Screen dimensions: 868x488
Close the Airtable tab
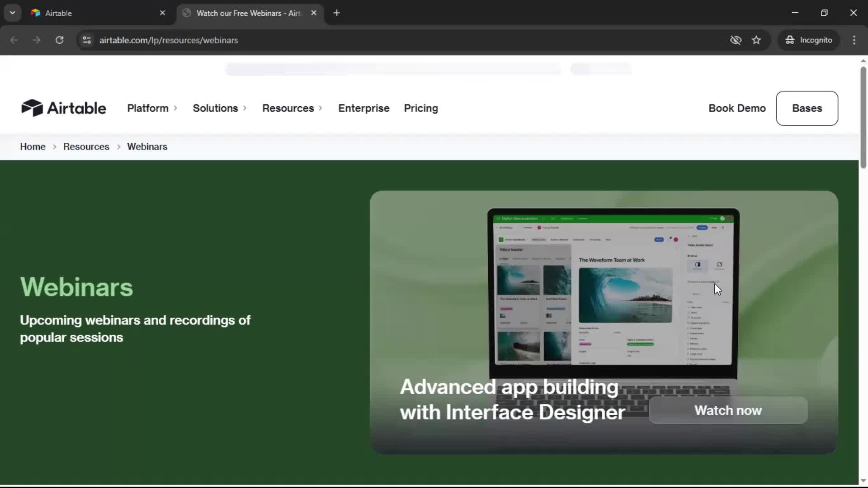coord(162,13)
